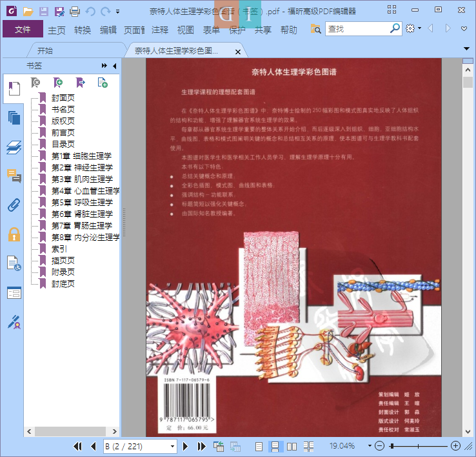Open the attachments paperclip panel
476x457 pixels.
pos(14,205)
